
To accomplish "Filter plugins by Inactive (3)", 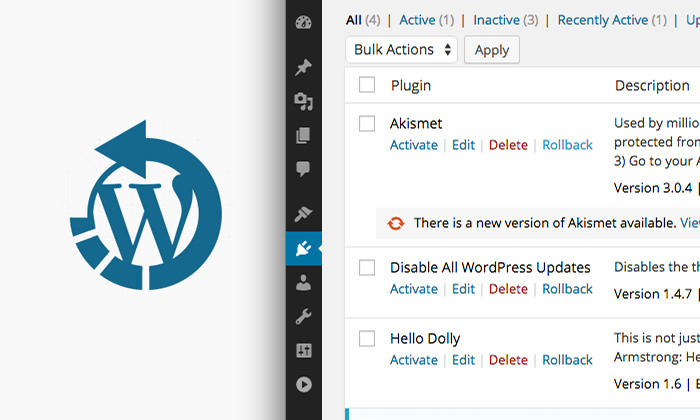I will [x=505, y=20].
